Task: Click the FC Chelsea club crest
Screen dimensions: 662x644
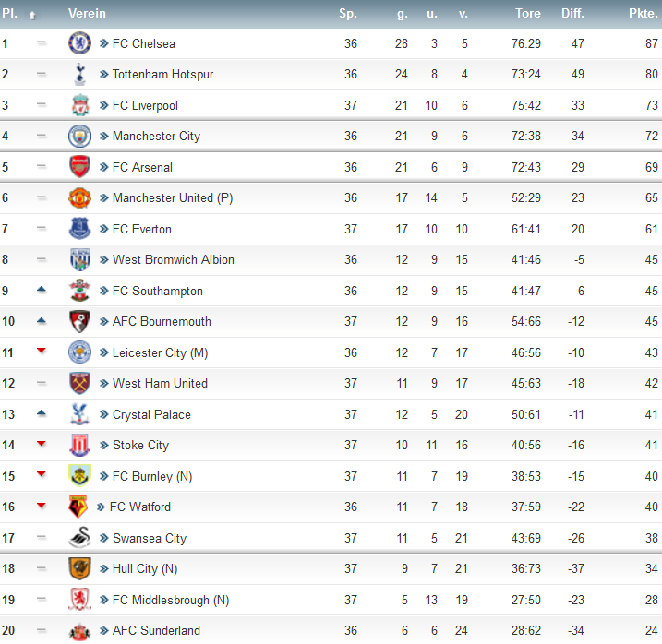Action: coord(79,43)
